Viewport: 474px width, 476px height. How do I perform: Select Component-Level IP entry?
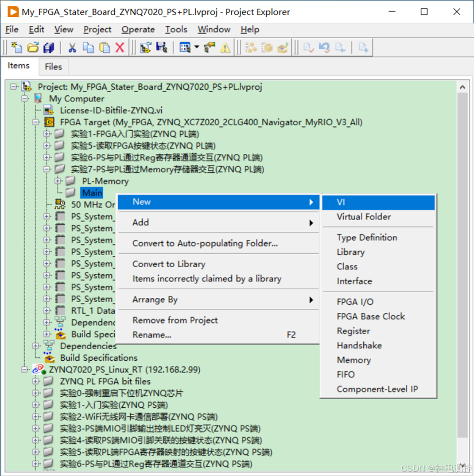pos(378,389)
